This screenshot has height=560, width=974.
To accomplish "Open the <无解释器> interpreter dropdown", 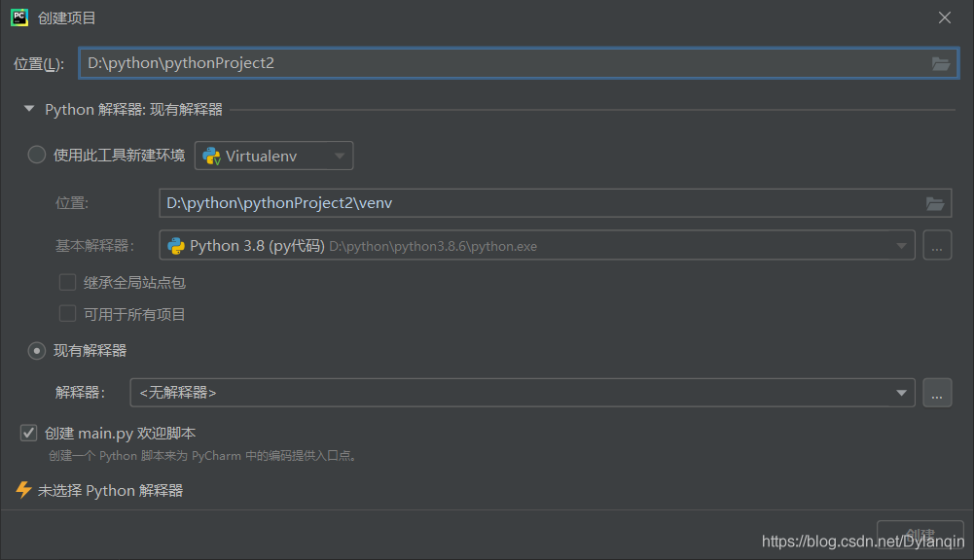I will coord(523,393).
